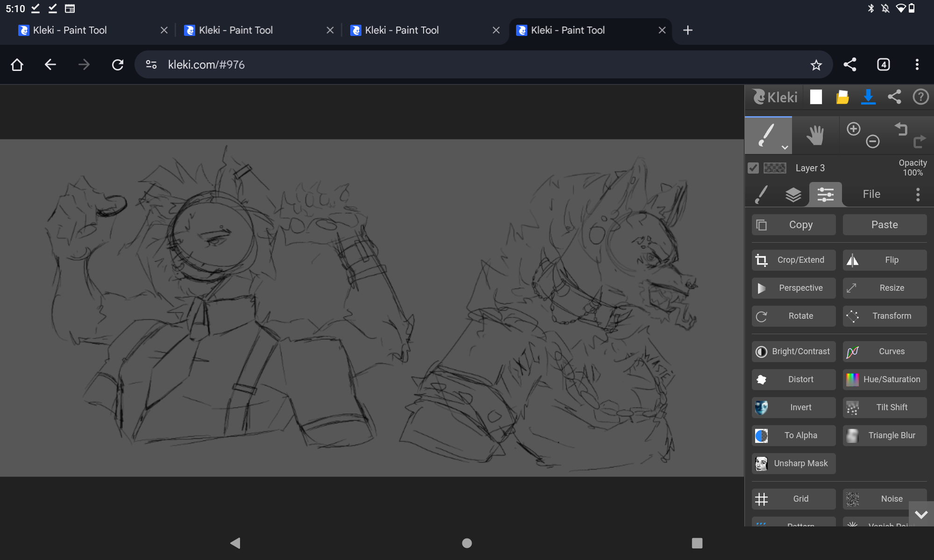934x560 pixels.
Task: Open Bright/Contrast adjustment
Action: [x=794, y=351]
